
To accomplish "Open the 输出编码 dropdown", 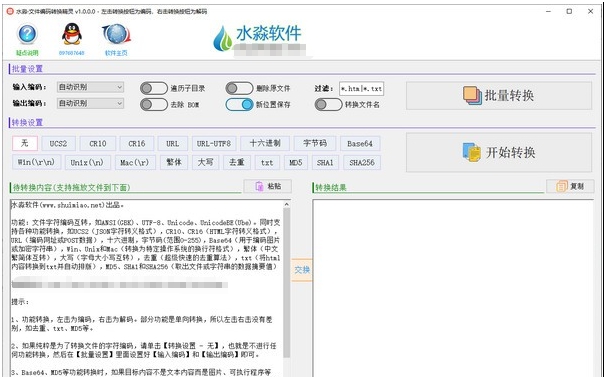I will pyautogui.click(x=90, y=104).
